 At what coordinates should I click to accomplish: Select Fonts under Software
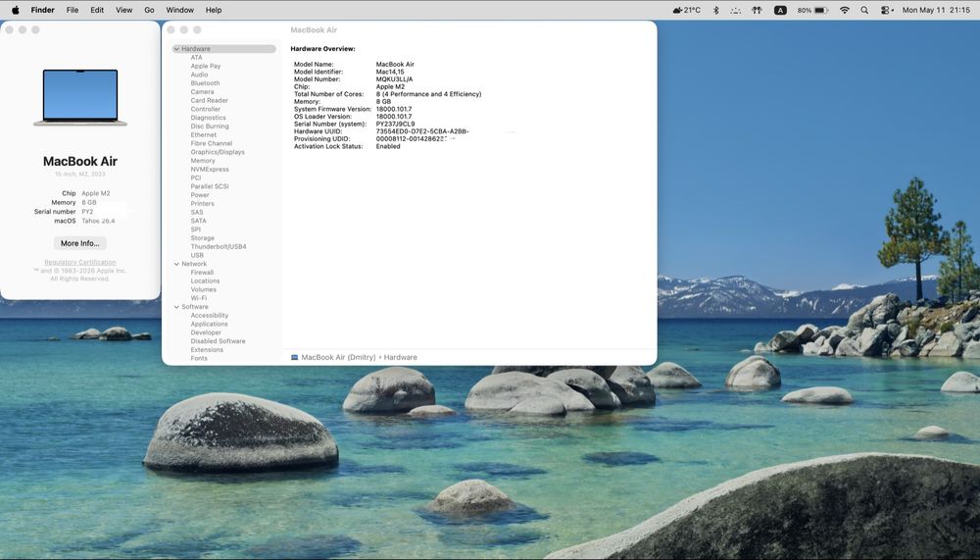199,359
